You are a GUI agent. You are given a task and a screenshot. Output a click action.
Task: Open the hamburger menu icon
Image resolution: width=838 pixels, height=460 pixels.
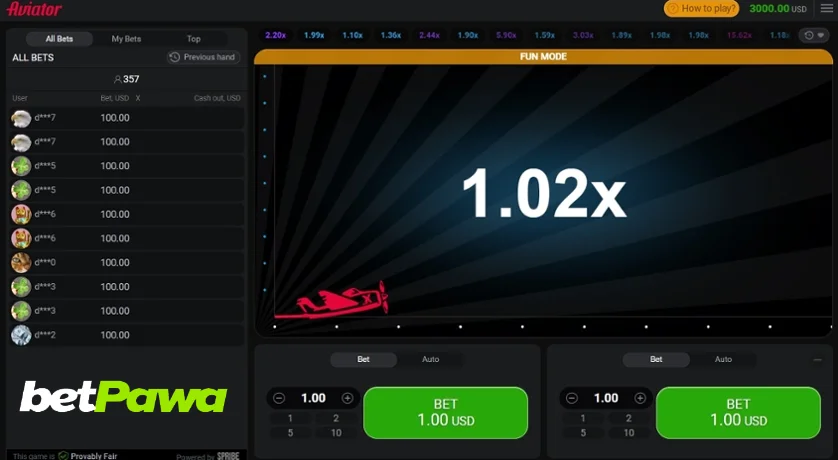coord(826,9)
